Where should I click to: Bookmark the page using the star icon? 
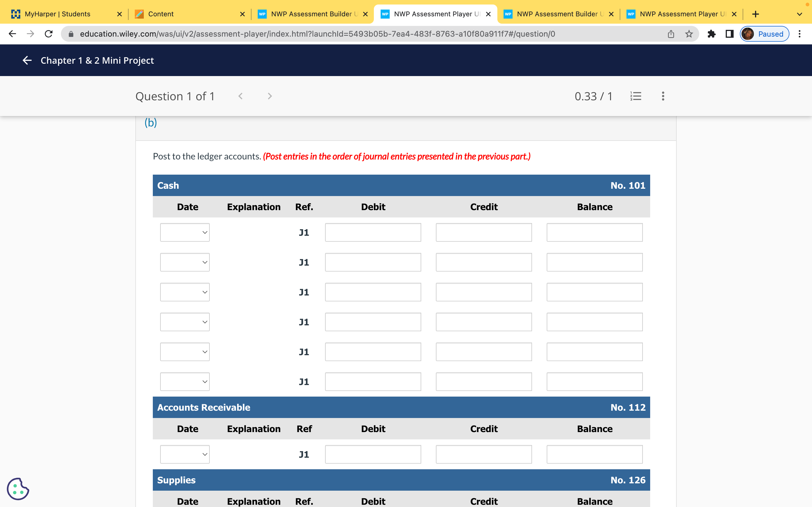click(x=689, y=34)
